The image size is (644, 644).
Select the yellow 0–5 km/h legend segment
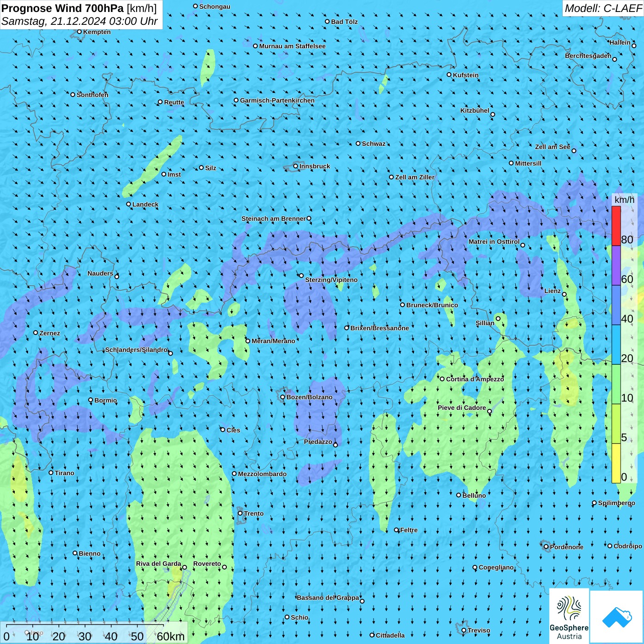[x=616, y=463]
